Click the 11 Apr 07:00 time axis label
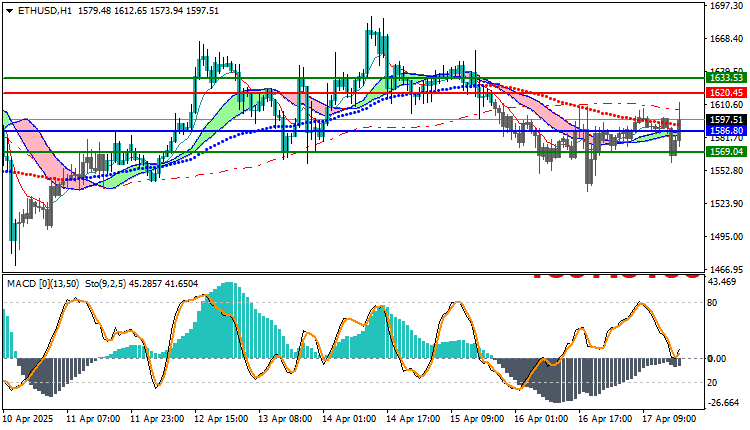Image resolution: width=750 pixels, height=430 pixels. [x=93, y=419]
